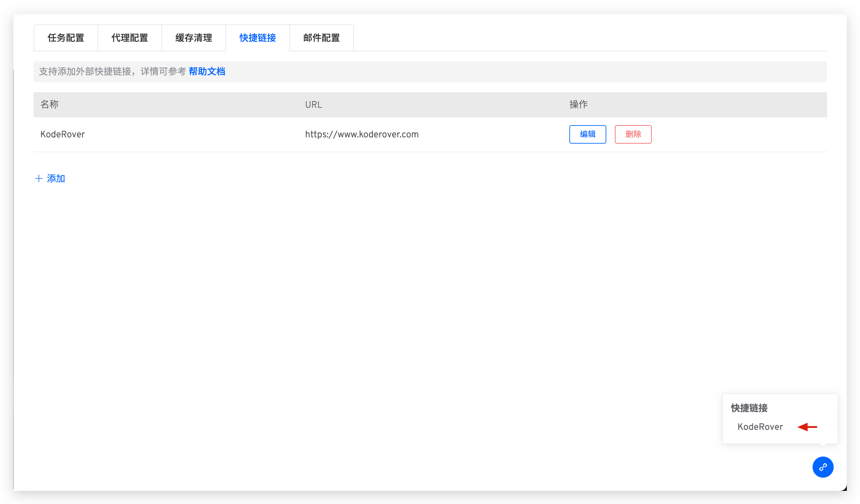
Task: Switch to the 代理配置 tab
Action: click(x=130, y=38)
